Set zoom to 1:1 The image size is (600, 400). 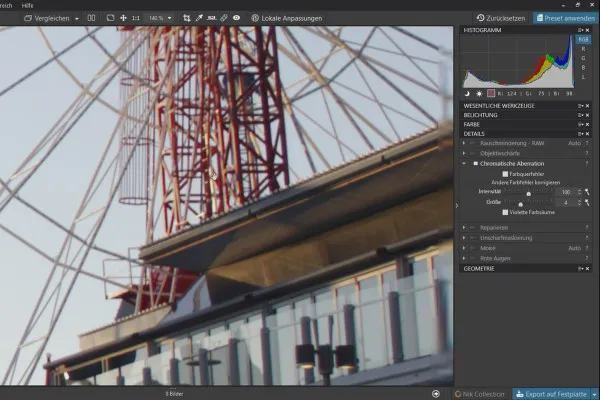(136, 18)
